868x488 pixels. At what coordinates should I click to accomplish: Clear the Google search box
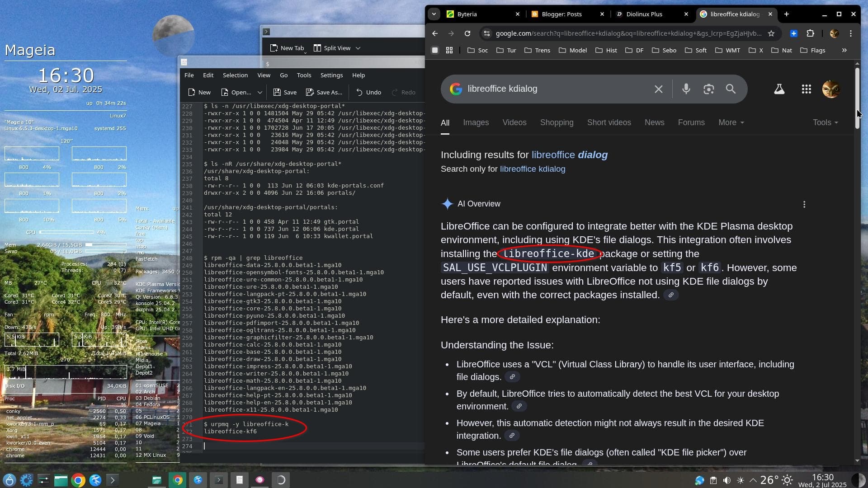[x=659, y=89]
